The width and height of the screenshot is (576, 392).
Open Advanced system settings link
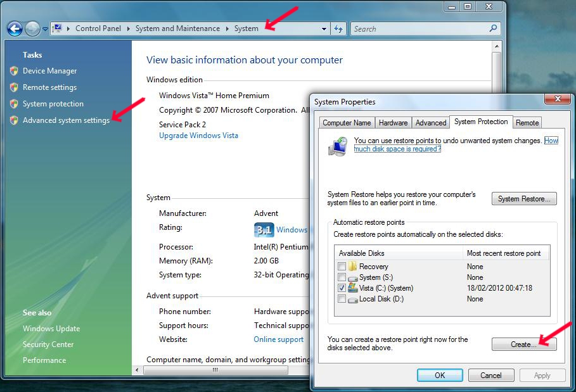click(66, 120)
